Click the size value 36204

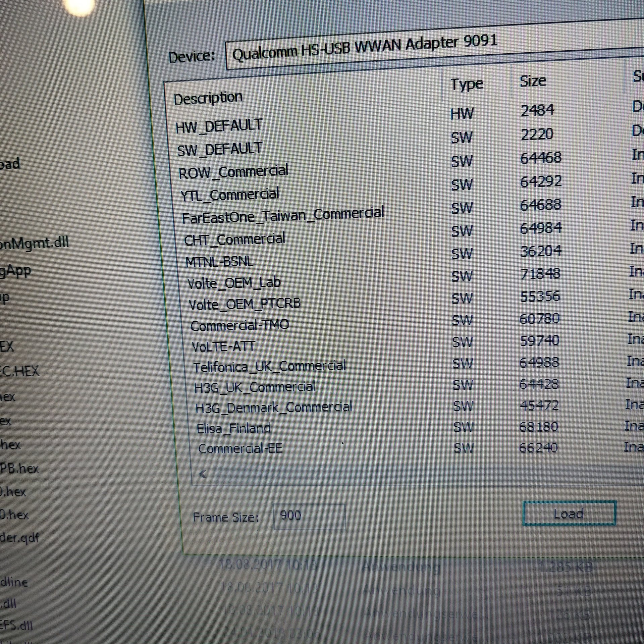tap(541, 251)
